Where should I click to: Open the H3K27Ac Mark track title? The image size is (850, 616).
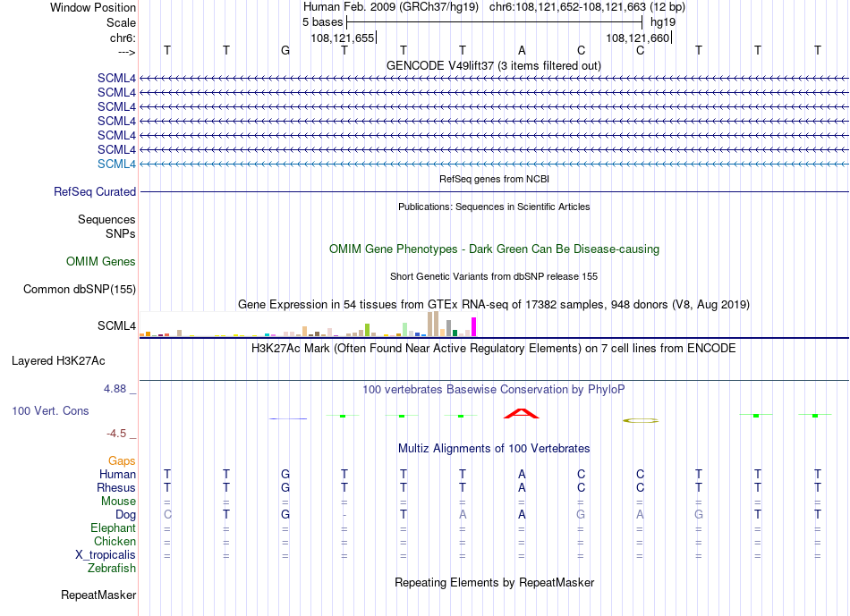494,349
